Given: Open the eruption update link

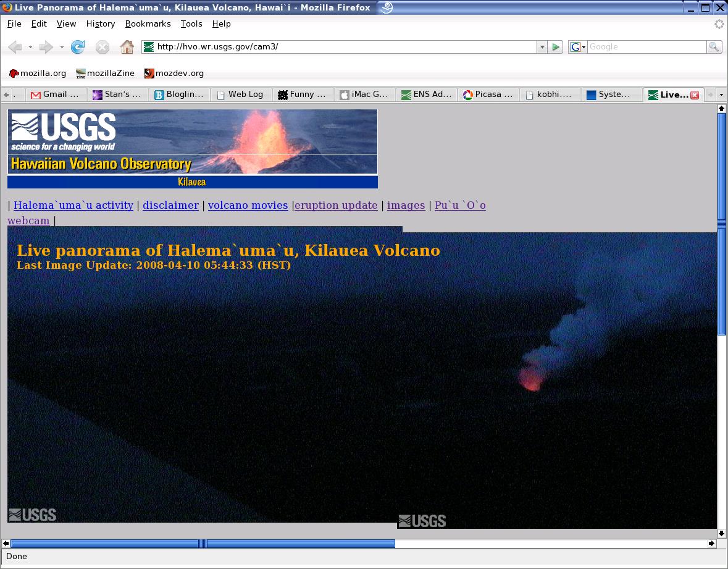Looking at the screenshot, I should [x=336, y=205].
